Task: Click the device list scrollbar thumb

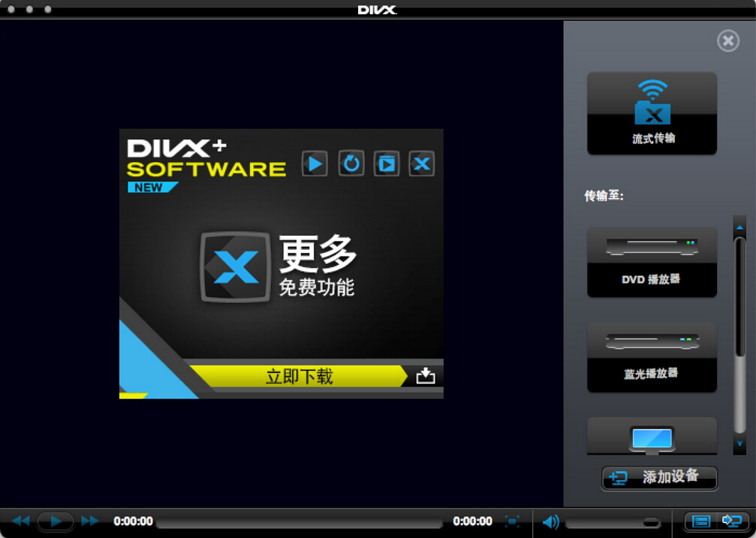Action: [x=739, y=297]
